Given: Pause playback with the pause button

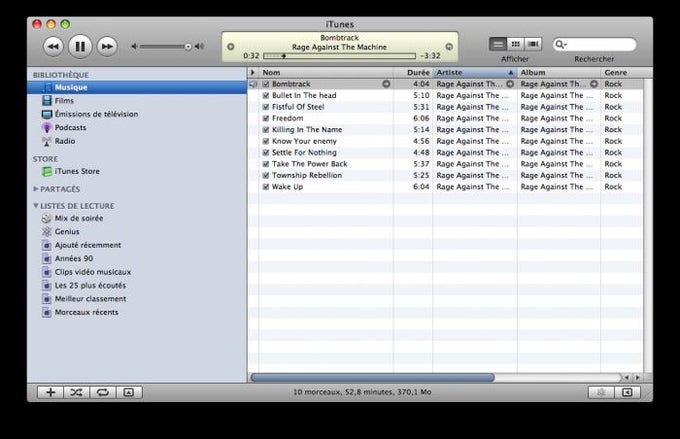Looking at the screenshot, I should (x=80, y=46).
